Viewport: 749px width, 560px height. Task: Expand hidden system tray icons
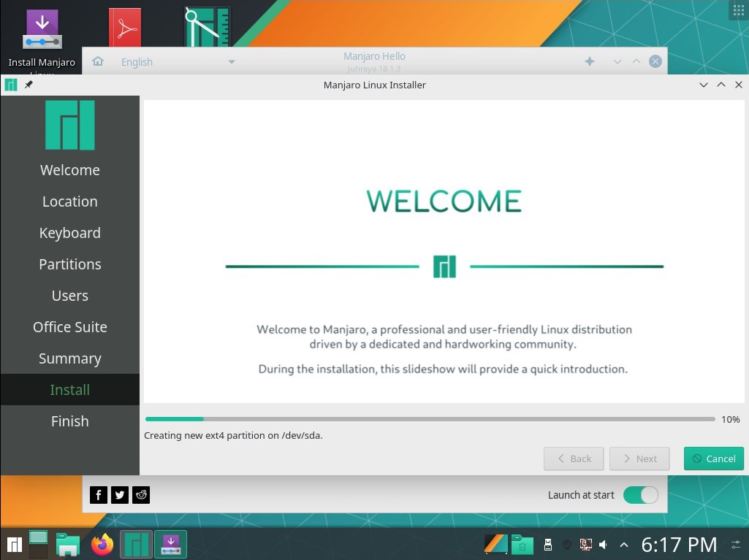point(624,544)
